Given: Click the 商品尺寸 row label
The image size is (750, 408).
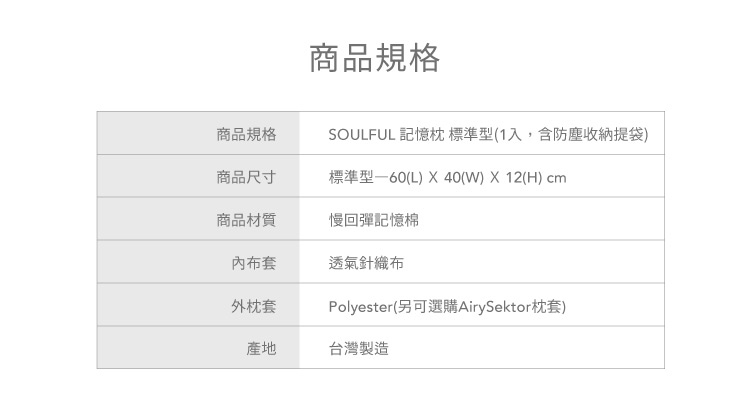Looking at the screenshot, I should tap(246, 178).
